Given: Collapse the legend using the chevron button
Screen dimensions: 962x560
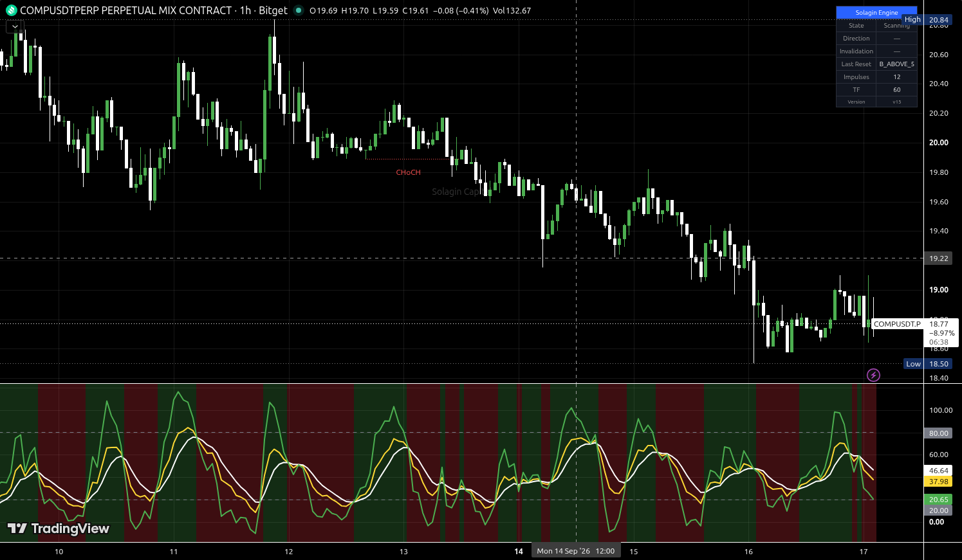Looking at the screenshot, I should 15,26.
